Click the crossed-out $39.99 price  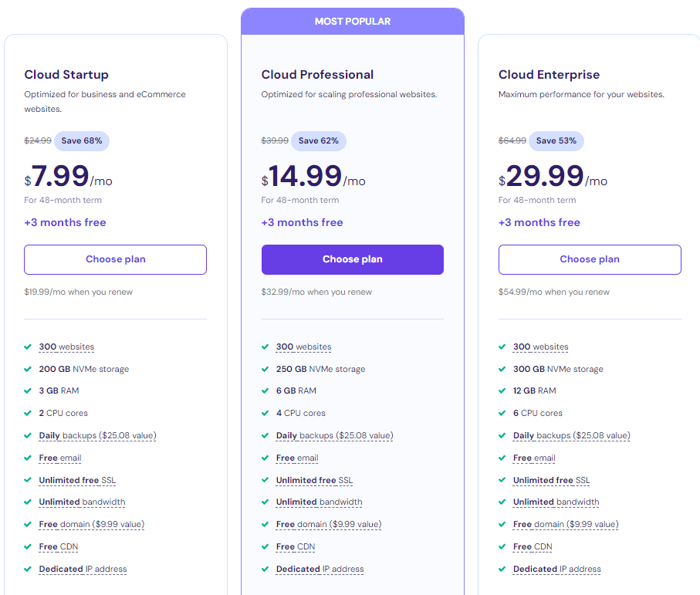(x=275, y=140)
